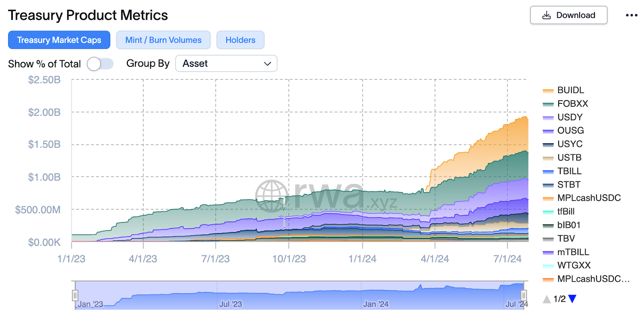The image size is (644, 311).
Task: Toggle truncated MPLcashUSDC… legend entry
Action: (586, 279)
